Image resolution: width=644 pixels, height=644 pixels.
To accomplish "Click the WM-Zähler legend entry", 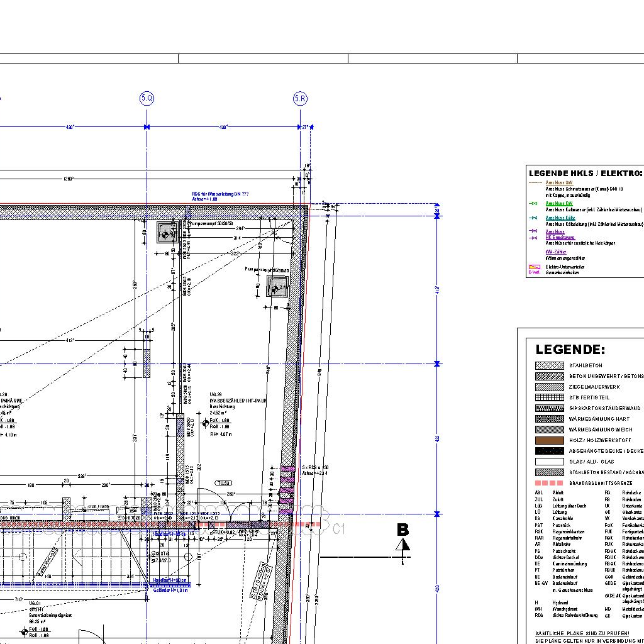I will click(556, 252).
